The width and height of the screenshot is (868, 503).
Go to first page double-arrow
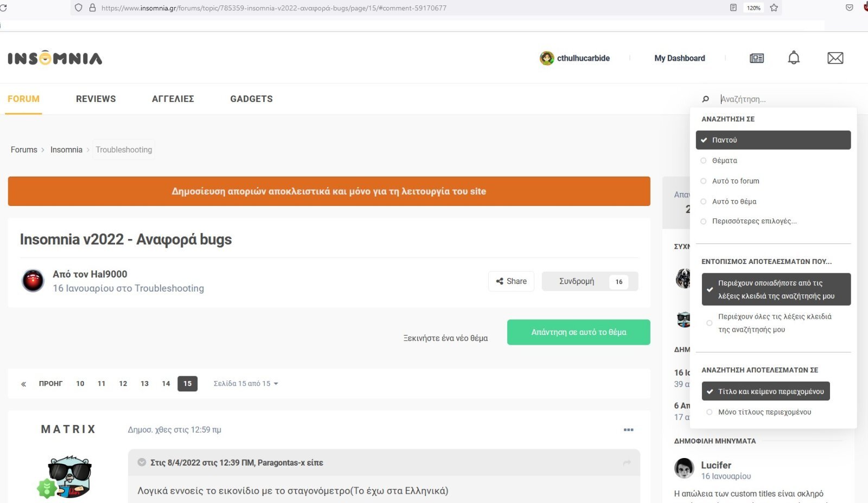pyautogui.click(x=23, y=384)
